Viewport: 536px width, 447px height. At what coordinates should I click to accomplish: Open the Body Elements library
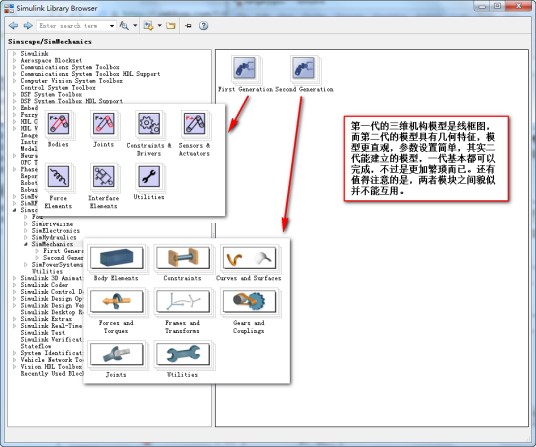tap(116, 257)
